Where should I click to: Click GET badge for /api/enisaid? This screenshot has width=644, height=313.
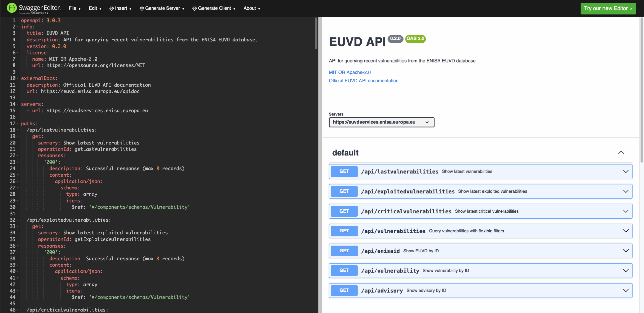344,251
